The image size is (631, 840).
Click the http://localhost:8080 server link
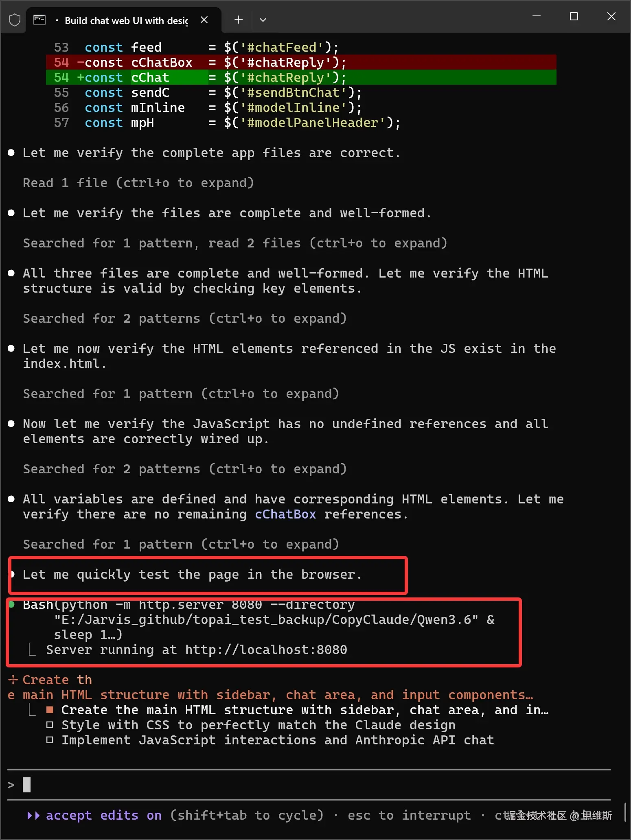266,650
